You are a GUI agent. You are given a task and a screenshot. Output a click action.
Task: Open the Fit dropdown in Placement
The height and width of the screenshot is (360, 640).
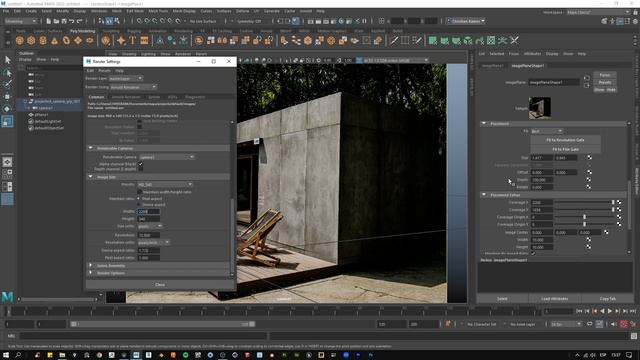click(546, 131)
